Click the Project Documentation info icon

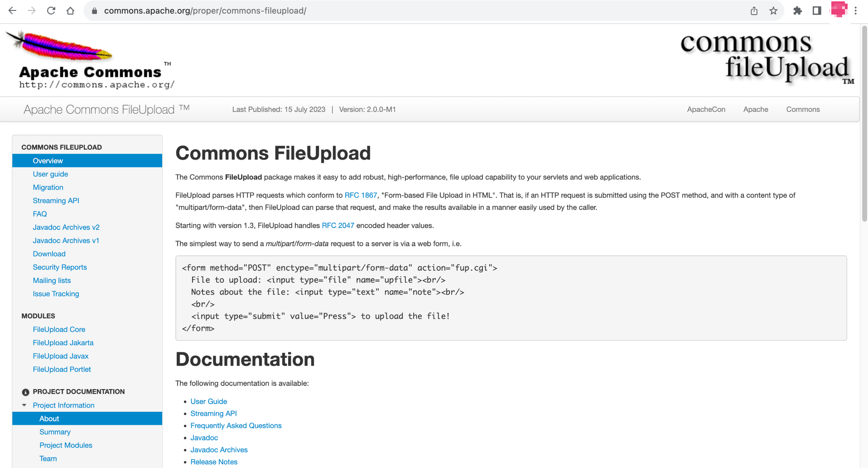pos(25,392)
